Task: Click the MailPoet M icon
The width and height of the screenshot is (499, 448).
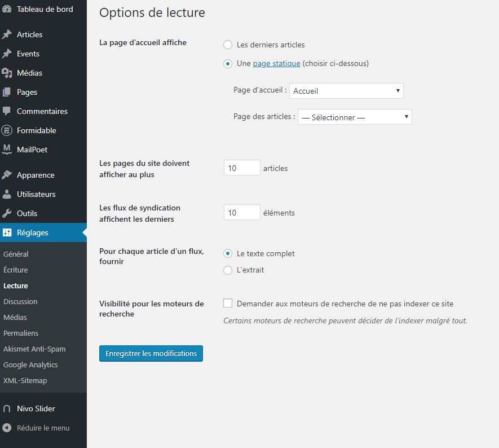Action: pyautogui.click(x=7, y=150)
